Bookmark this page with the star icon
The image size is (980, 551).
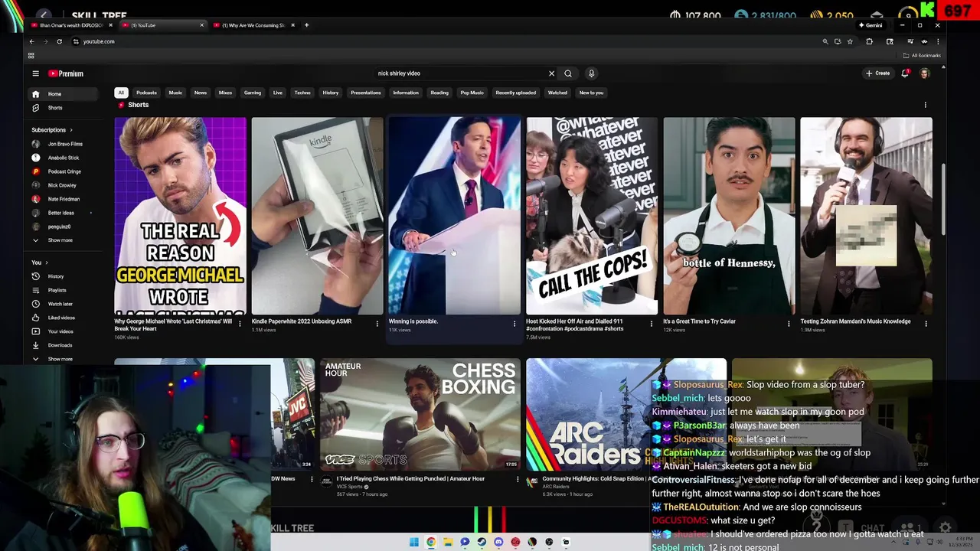(x=850, y=41)
